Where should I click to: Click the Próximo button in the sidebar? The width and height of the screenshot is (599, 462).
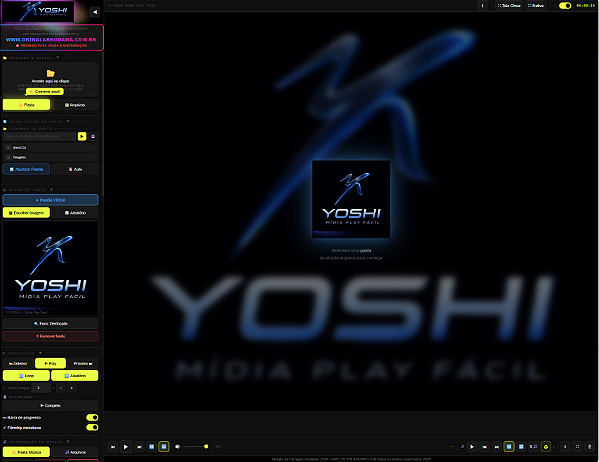point(83,363)
